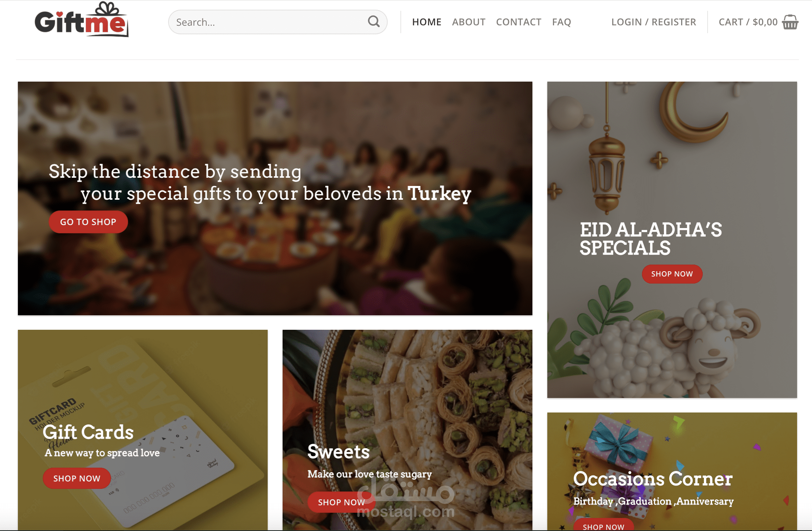812x531 pixels.
Task: Click SHOP NOW under Eid Al-Adha's Specials
Action: pos(672,274)
